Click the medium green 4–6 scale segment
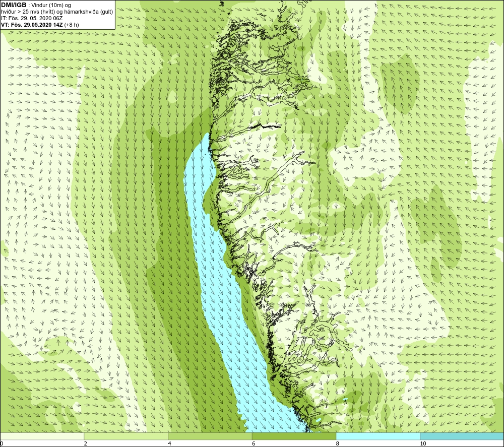504x447 pixels. pos(210,436)
